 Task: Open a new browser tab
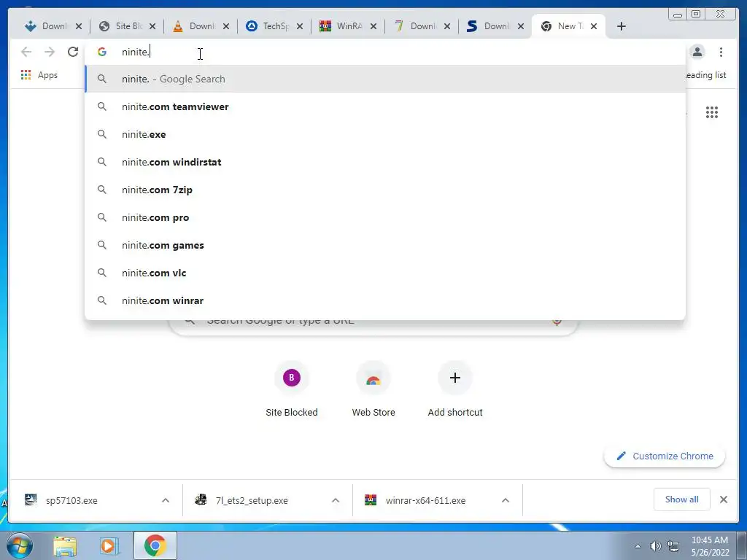click(622, 26)
